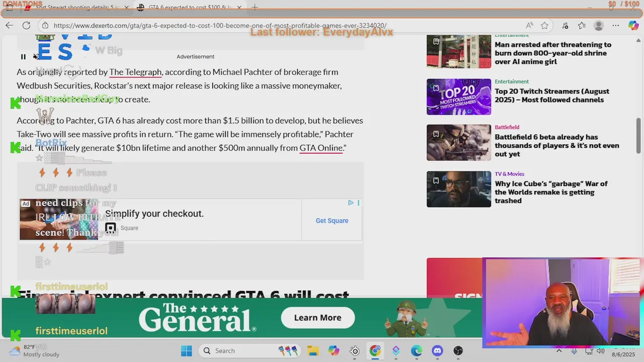Show hidden system tray icons

click(559, 351)
